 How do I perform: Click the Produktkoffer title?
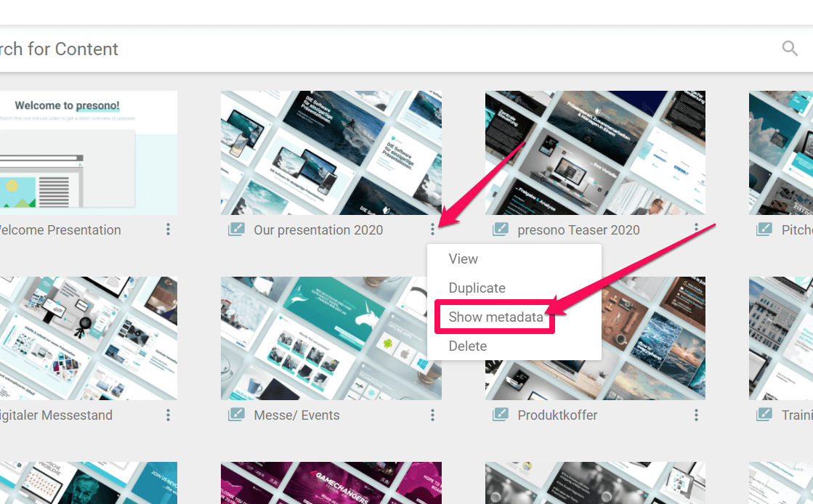[557, 415]
